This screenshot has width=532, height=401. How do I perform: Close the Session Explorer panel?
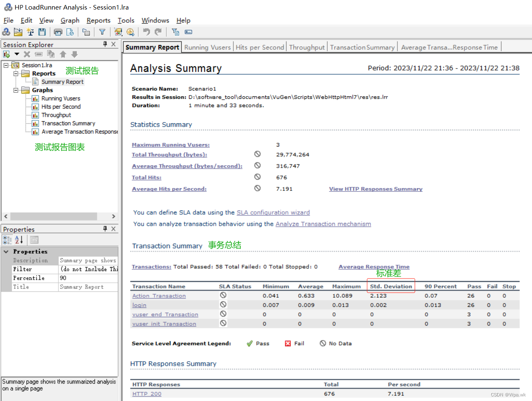point(113,44)
